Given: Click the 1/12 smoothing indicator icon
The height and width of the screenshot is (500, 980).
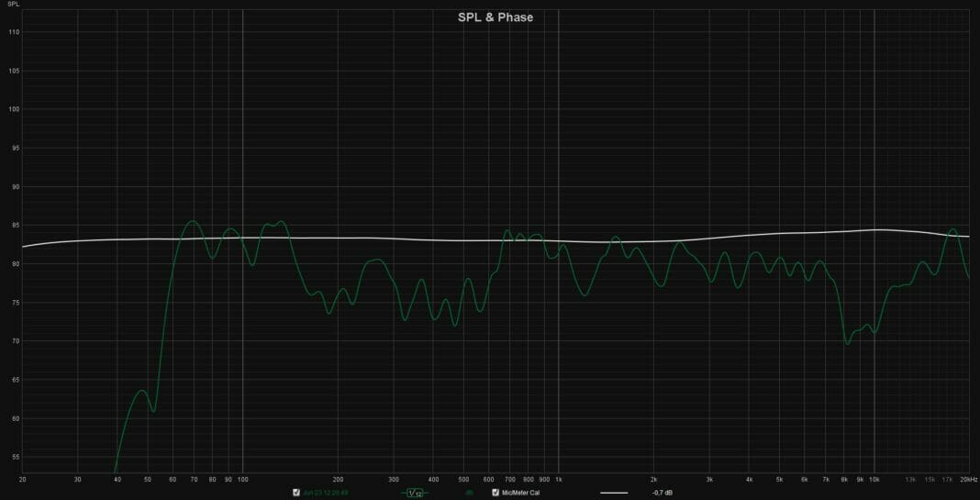Looking at the screenshot, I should [415, 494].
